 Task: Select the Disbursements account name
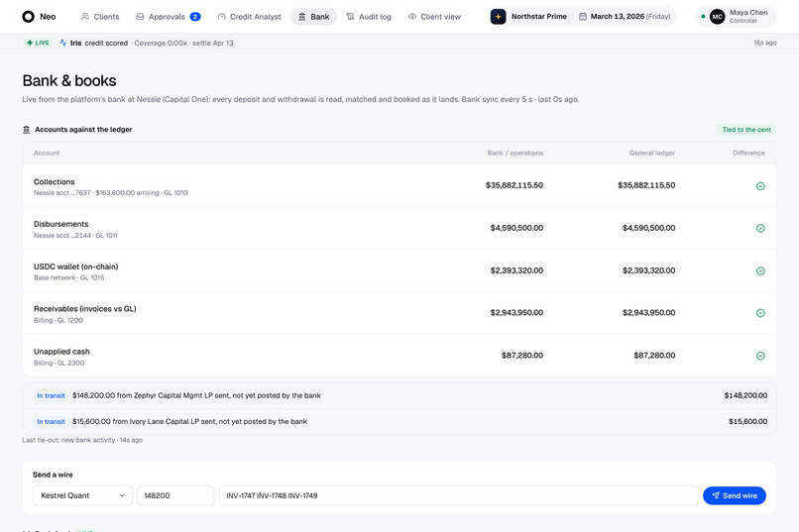point(61,224)
